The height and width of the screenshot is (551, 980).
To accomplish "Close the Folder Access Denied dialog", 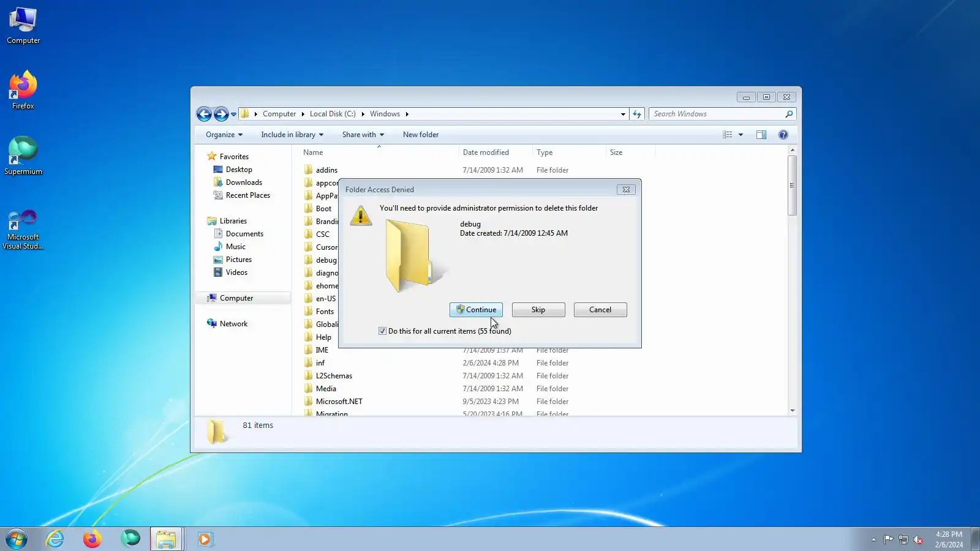I will [x=626, y=190].
